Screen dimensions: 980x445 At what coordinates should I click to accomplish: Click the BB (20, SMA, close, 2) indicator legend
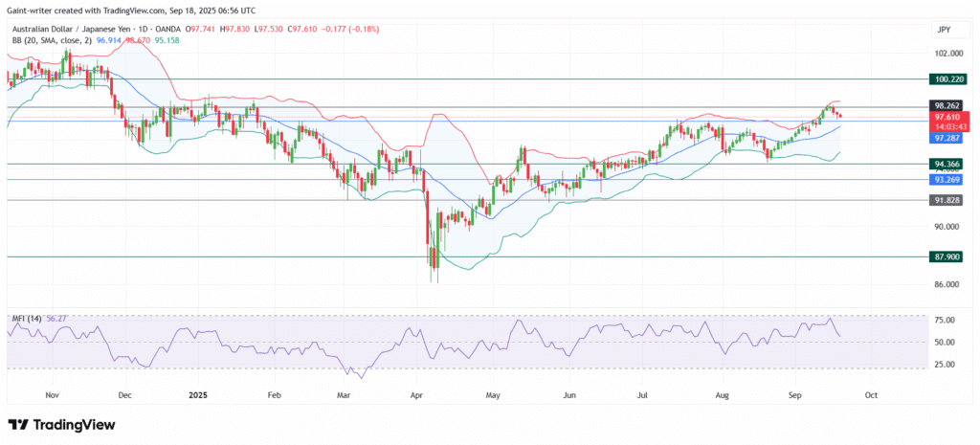[x=52, y=38]
